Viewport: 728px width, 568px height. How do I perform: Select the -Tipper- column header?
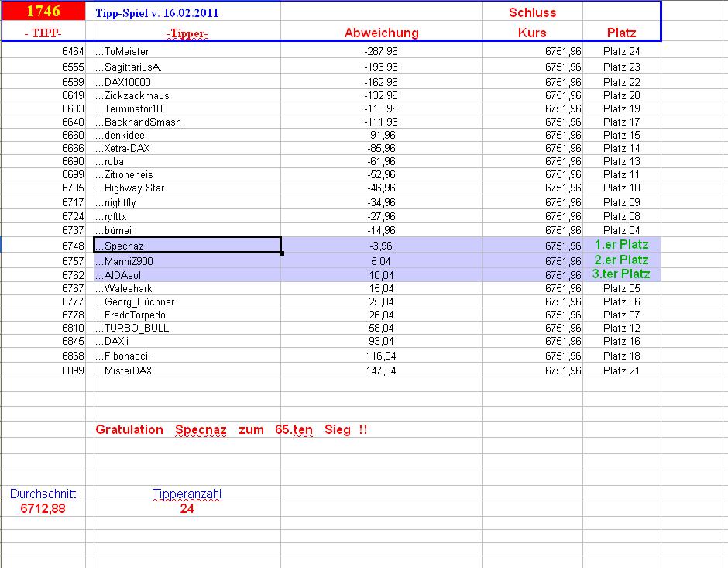[x=186, y=34]
